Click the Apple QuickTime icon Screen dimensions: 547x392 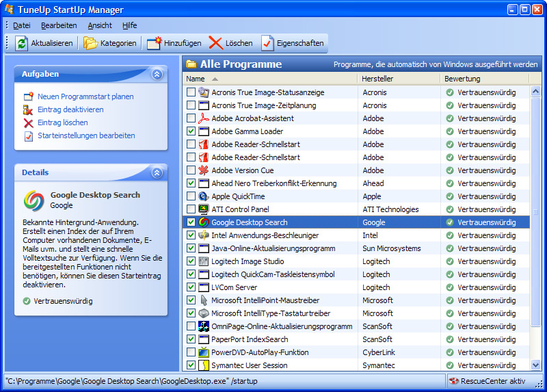[203, 196]
